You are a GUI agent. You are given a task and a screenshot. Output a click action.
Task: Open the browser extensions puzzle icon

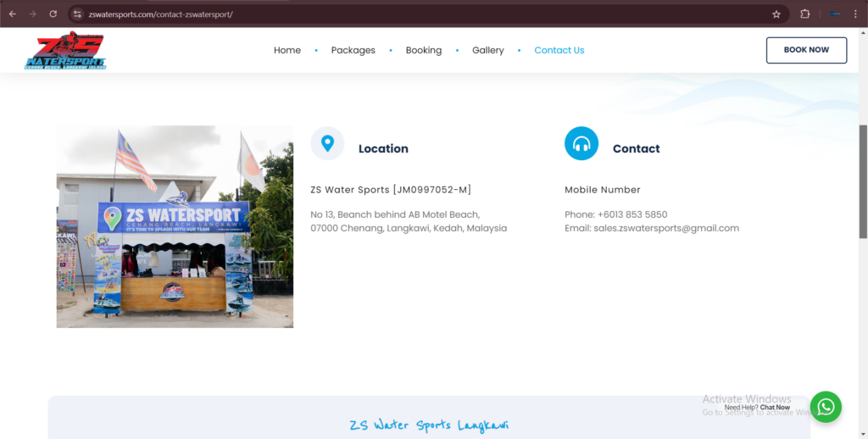coord(805,14)
